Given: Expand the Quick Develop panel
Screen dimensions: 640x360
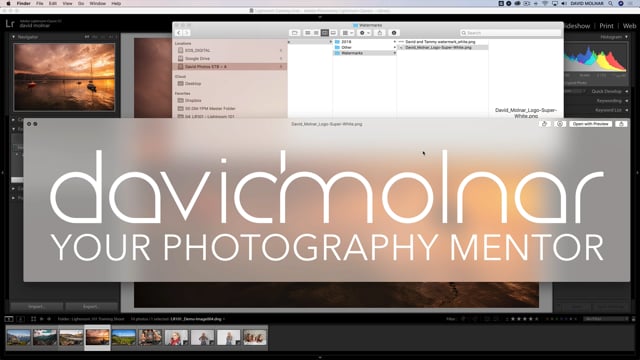Looking at the screenshot, I should pos(627,91).
